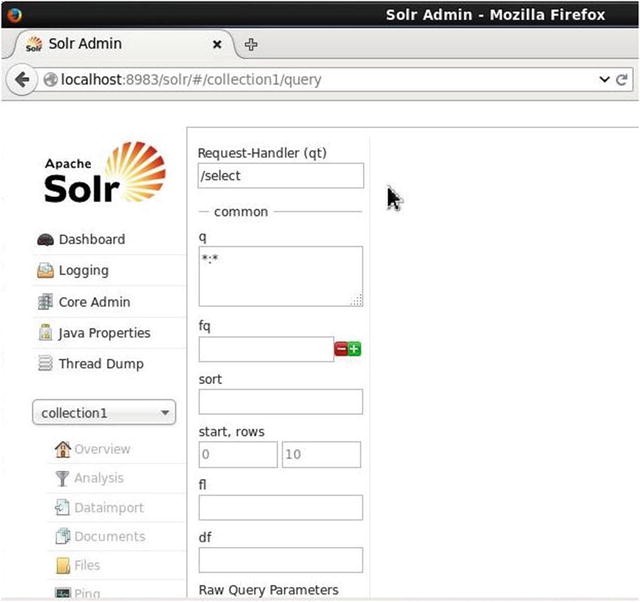The width and height of the screenshot is (640, 602).
Task: Open a new tab with plus button
Action: (x=251, y=45)
